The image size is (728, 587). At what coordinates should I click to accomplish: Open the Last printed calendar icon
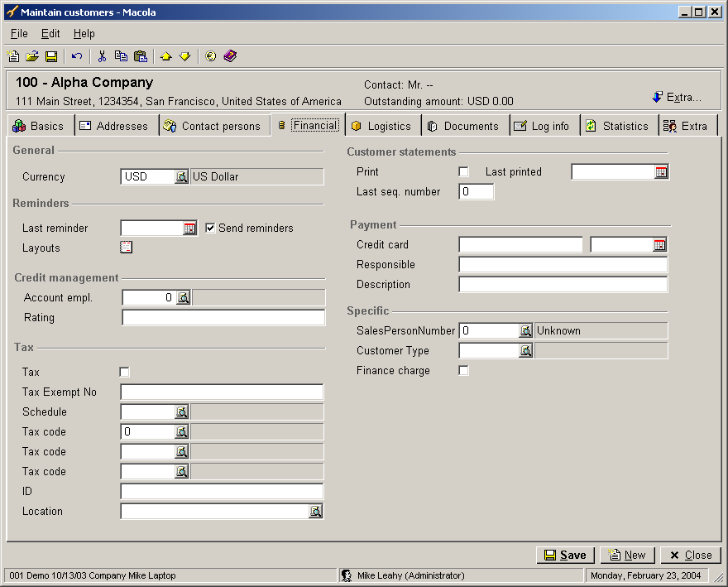(x=661, y=172)
